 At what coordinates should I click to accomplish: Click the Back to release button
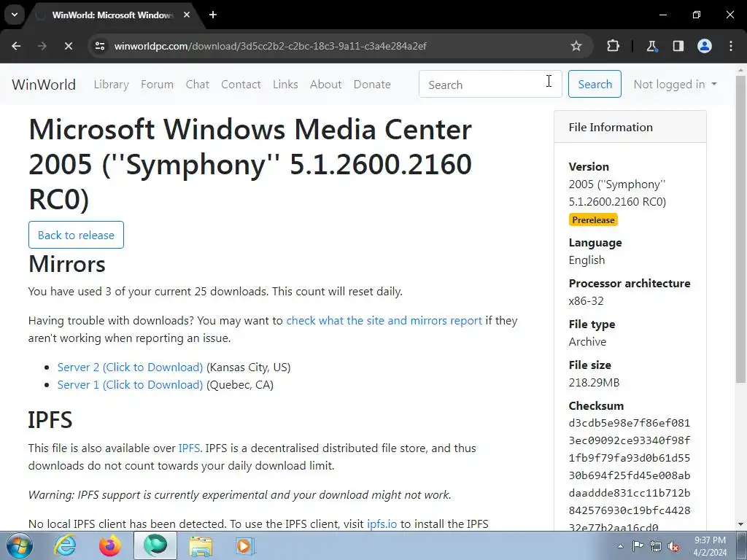(76, 235)
